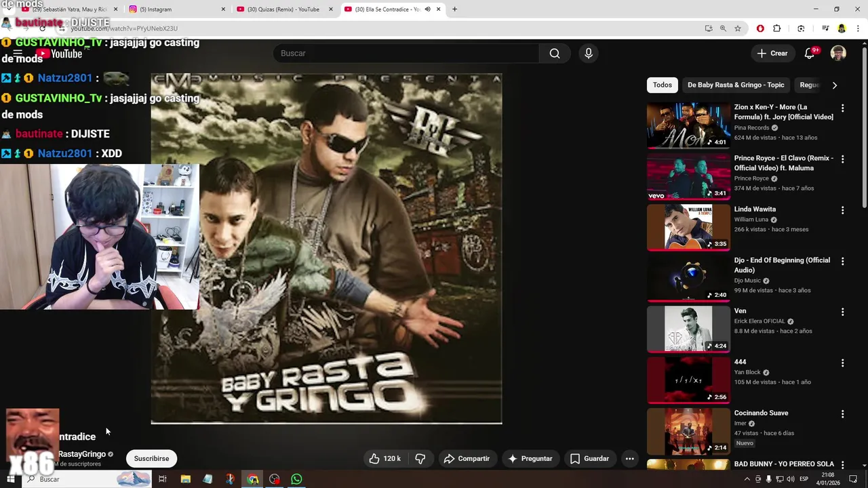Open YouTube notifications bell

(810, 54)
